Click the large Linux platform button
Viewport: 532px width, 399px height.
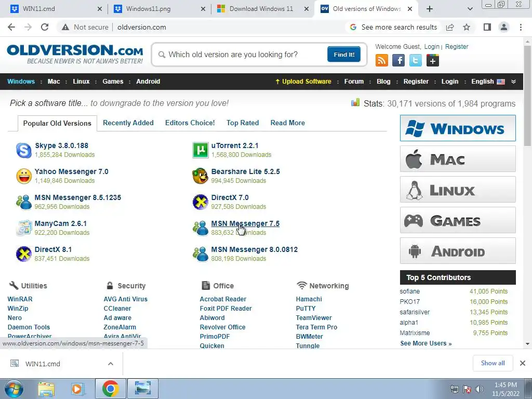coord(458,189)
